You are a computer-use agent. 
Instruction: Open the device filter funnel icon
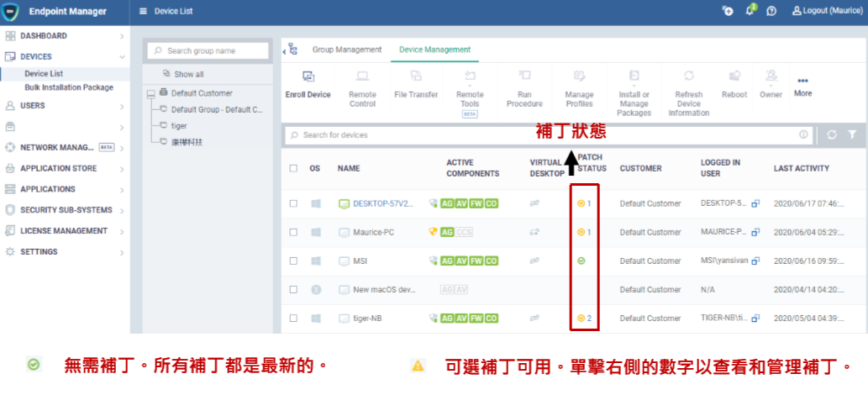point(853,134)
